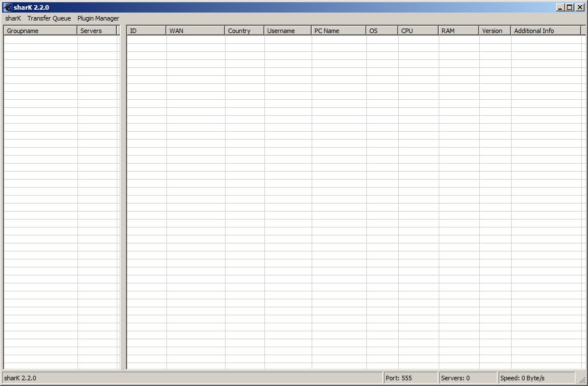Click the sharK app icon in title bar
Image resolution: width=588 pixels, height=386 pixels.
tap(7, 7)
